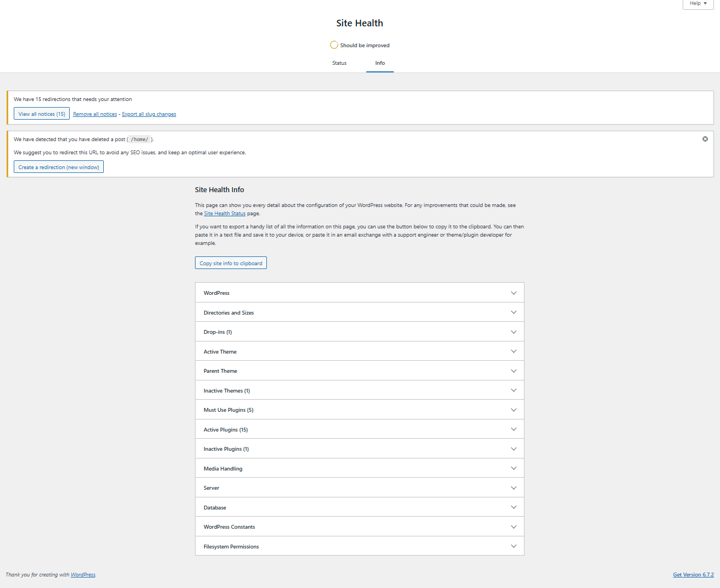
Task: Open the Help dropdown
Action: (x=698, y=4)
